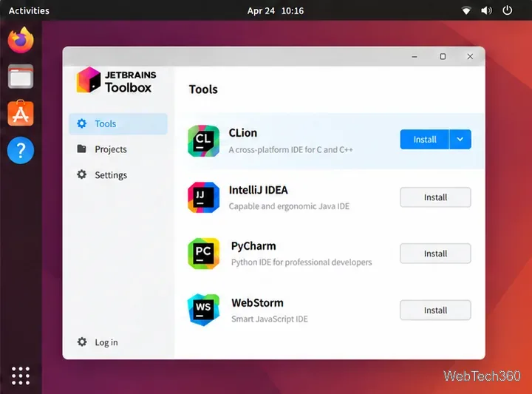Show Applications grid in the dock
Screen dimensions: 532x394
coord(21,376)
